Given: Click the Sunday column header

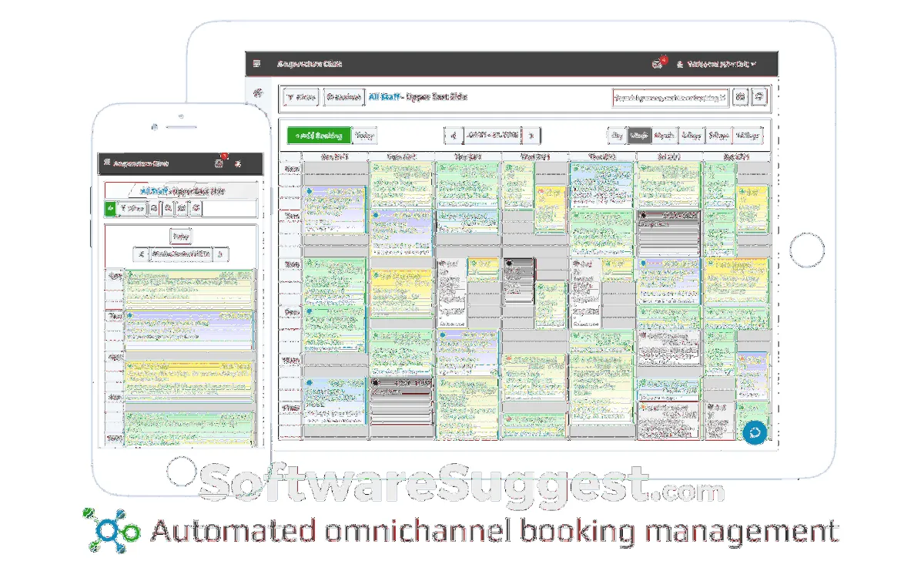Looking at the screenshot, I should [333, 156].
